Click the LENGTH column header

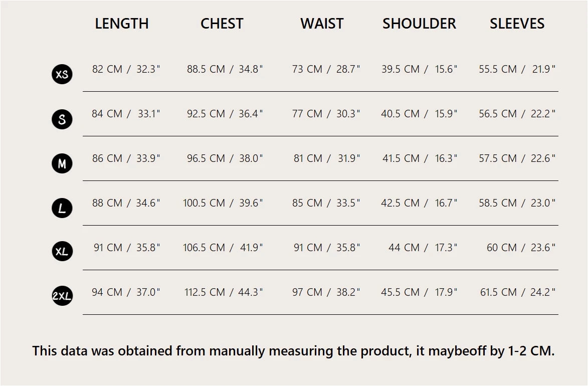(122, 24)
